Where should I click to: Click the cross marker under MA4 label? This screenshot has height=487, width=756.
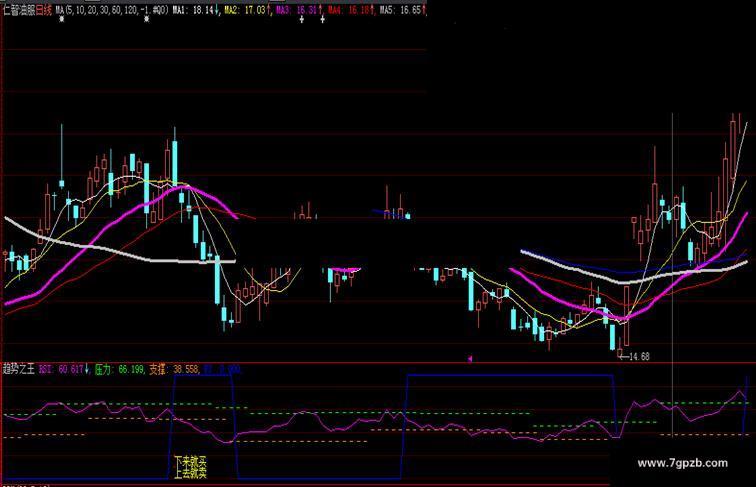tap(323, 19)
